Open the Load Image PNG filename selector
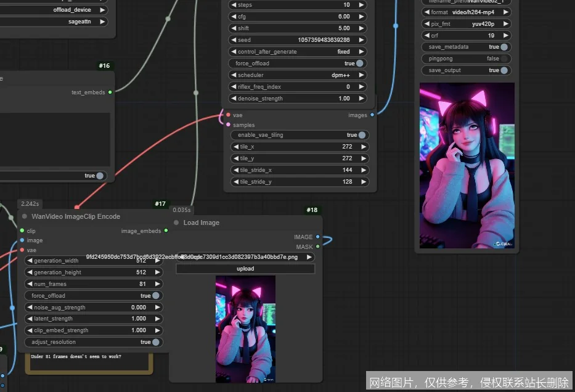575x392 pixels. pos(245,257)
